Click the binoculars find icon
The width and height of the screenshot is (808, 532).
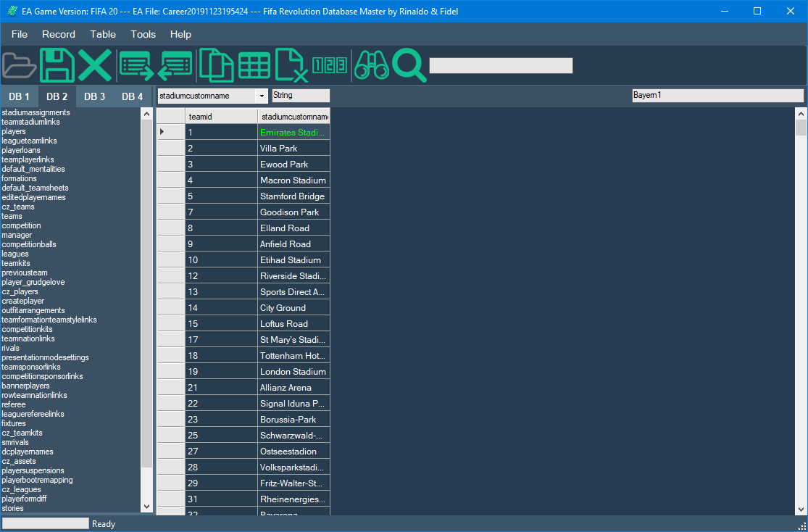point(372,65)
